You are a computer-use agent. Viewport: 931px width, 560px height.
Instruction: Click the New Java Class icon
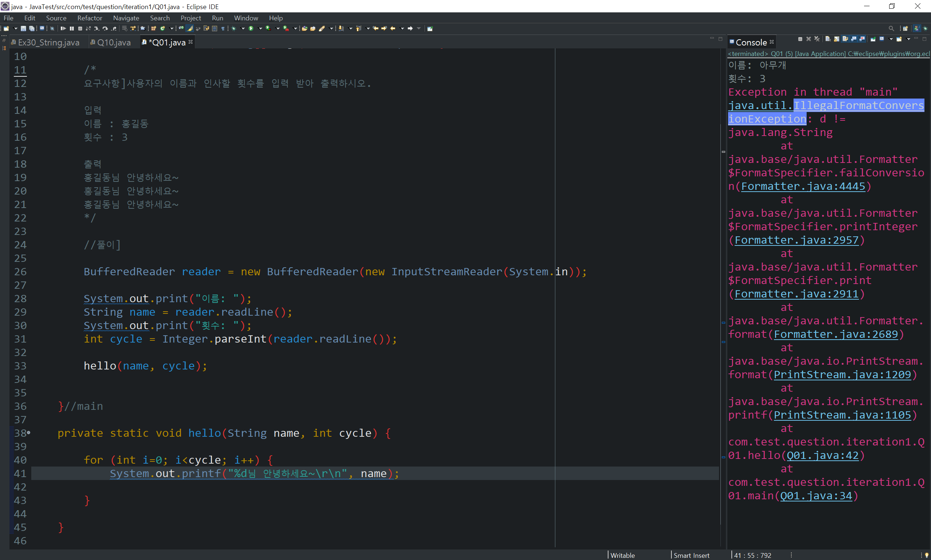tap(163, 29)
